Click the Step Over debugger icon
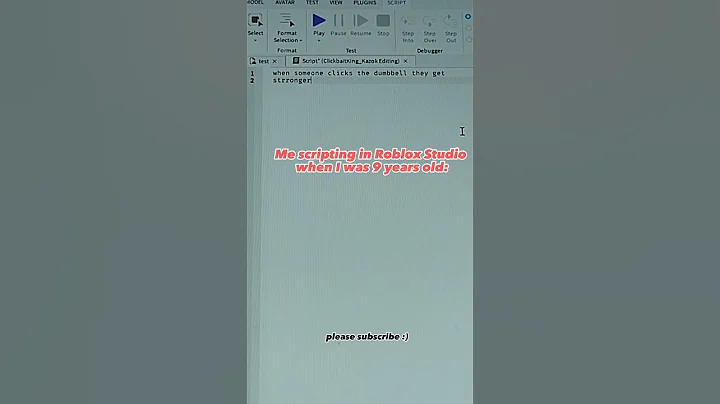The image size is (720, 404). (x=429, y=22)
